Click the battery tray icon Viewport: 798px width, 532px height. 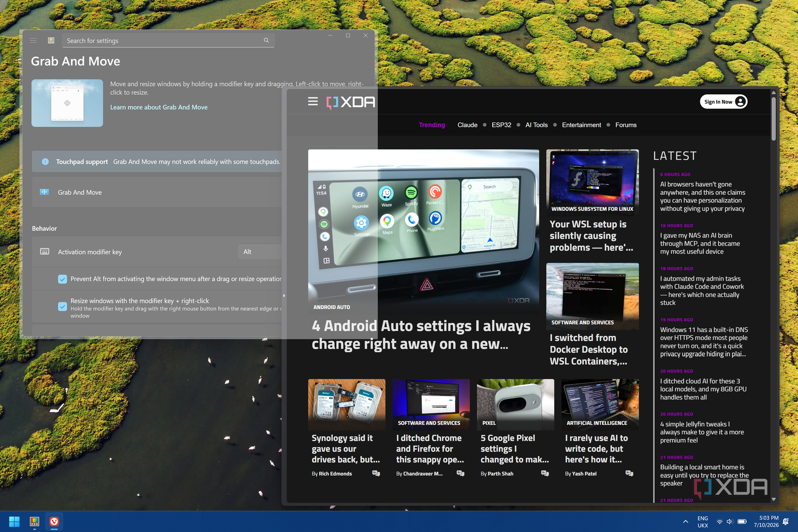[x=742, y=522]
